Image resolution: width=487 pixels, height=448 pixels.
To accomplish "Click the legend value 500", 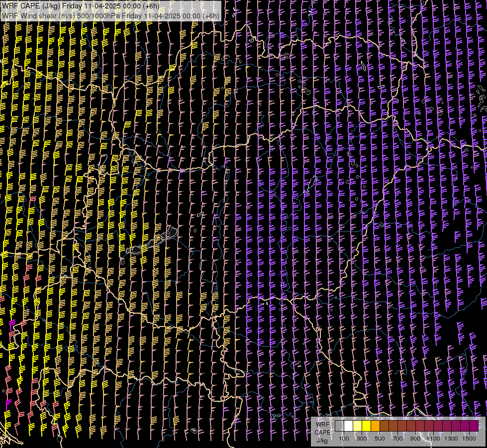I will click(380, 439).
